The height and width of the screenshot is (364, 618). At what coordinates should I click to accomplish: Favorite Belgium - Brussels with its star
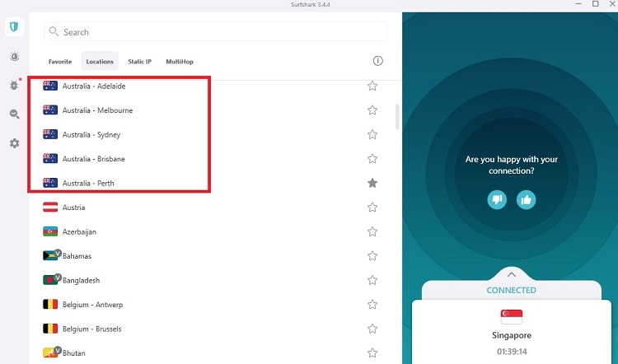(x=372, y=329)
